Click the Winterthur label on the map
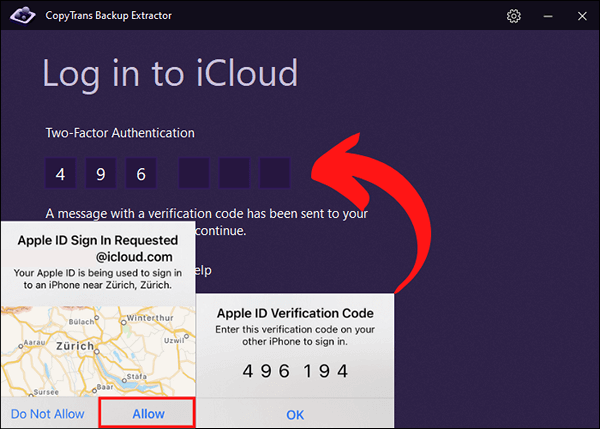600x429 pixels. point(150,318)
